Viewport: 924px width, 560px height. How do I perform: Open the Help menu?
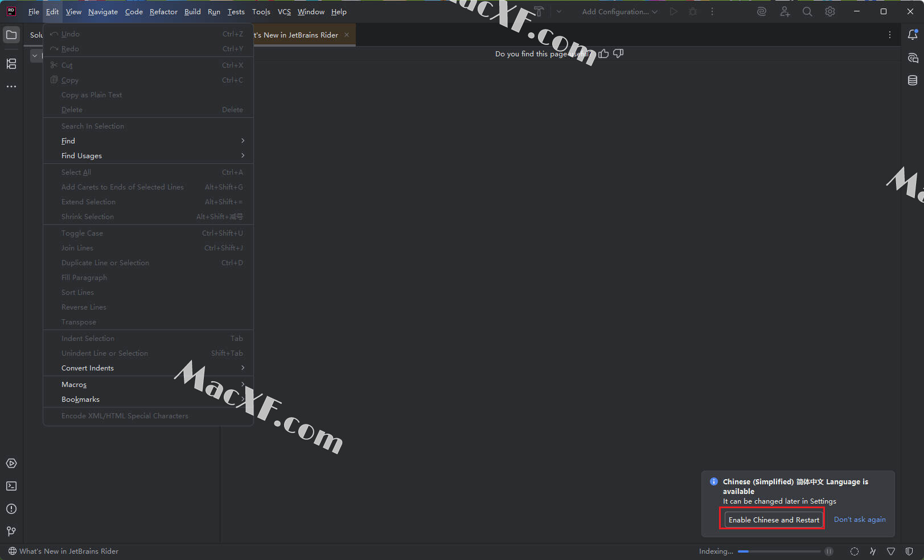[x=339, y=11]
